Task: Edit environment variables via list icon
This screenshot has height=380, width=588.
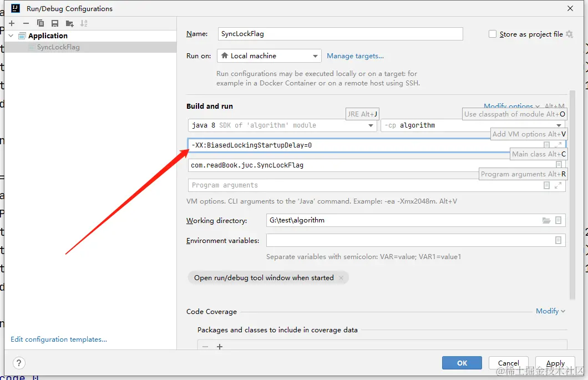Action: tap(559, 240)
